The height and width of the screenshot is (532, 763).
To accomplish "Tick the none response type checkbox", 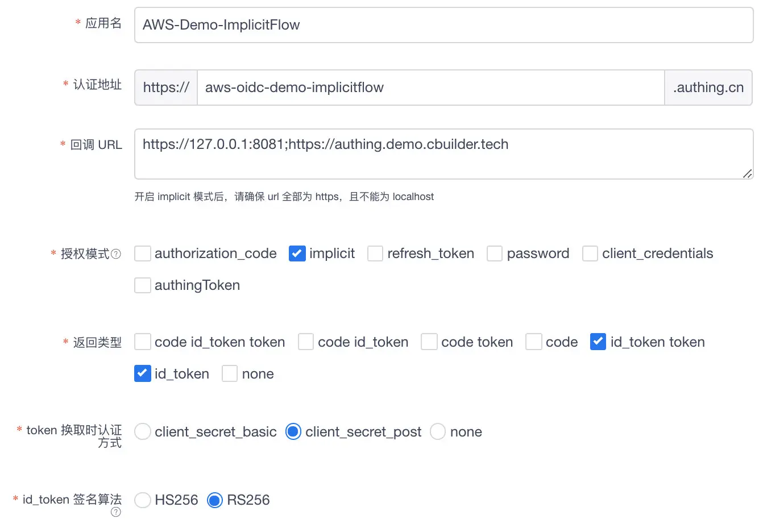I will tap(230, 374).
